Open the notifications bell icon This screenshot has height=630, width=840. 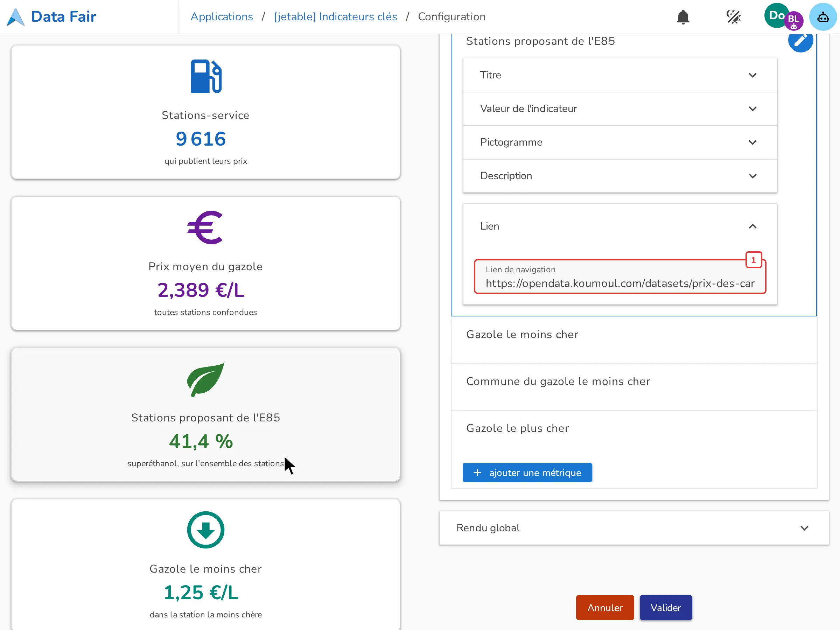(683, 17)
